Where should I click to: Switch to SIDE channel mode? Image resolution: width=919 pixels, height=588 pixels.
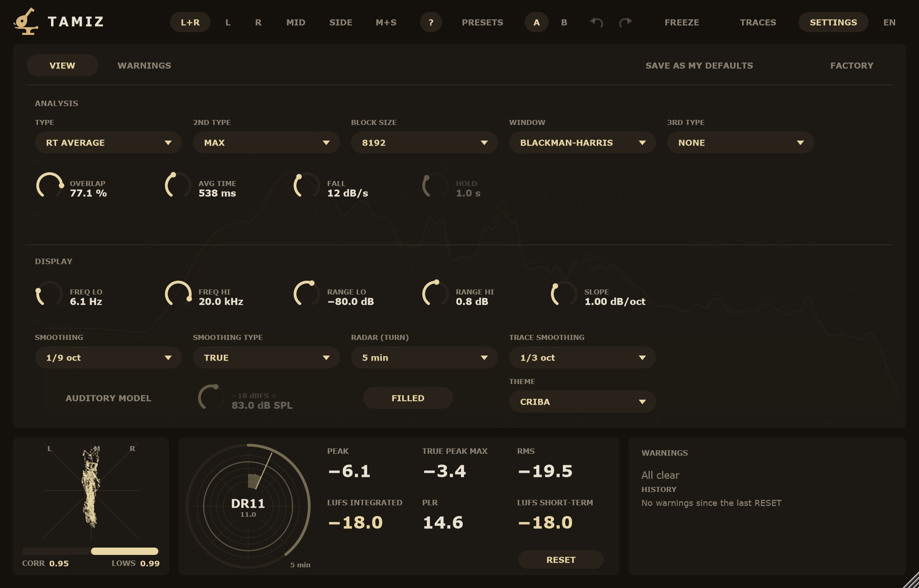tap(341, 22)
